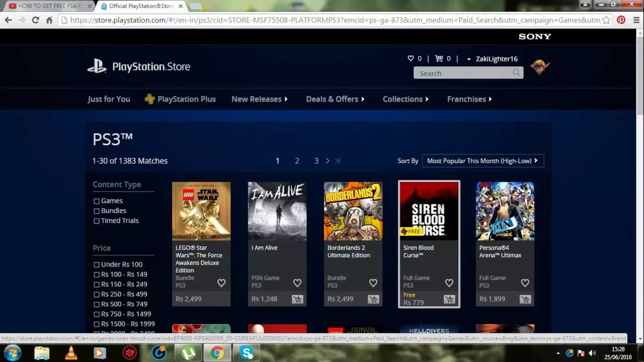This screenshot has width=644, height=362.
Task: Open Skype from the taskbar
Action: point(247,353)
